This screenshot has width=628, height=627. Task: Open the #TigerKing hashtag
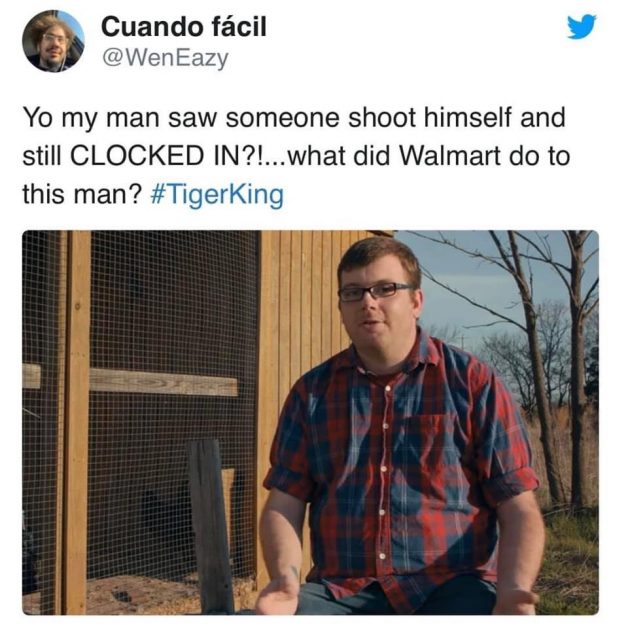tap(217, 194)
